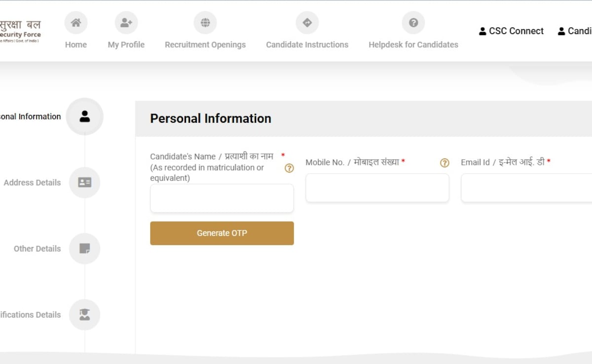Image resolution: width=592 pixels, height=364 pixels.
Task: Focus the Mobile No. input field
Action: coord(377,188)
